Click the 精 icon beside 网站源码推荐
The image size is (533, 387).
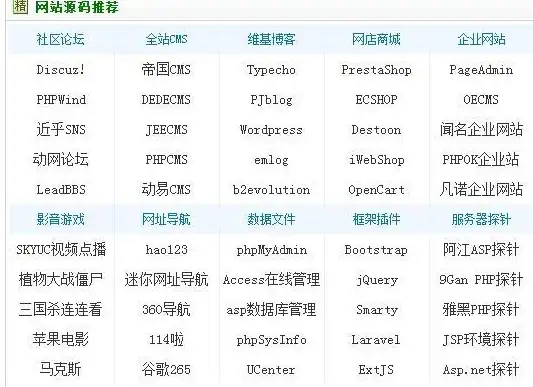point(20,7)
